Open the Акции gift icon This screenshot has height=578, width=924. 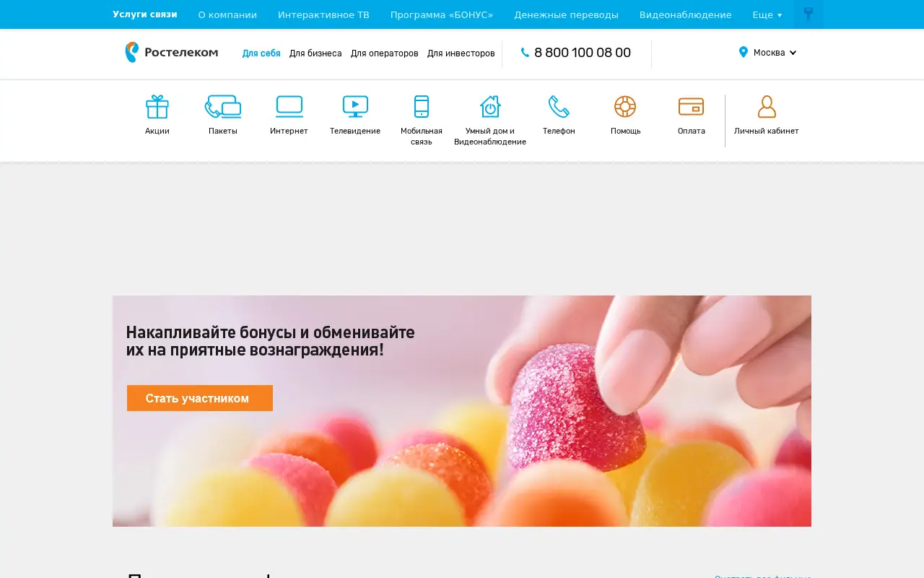click(157, 107)
